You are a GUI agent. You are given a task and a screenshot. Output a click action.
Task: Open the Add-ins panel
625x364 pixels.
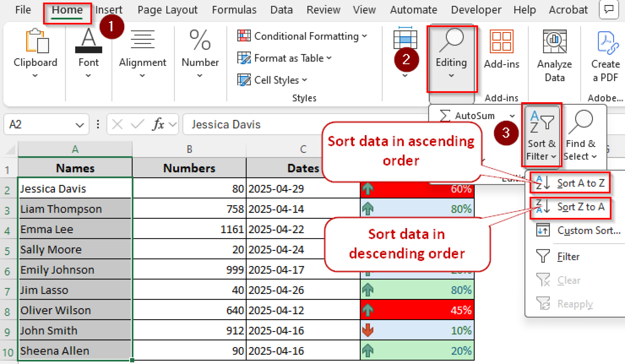pos(502,52)
